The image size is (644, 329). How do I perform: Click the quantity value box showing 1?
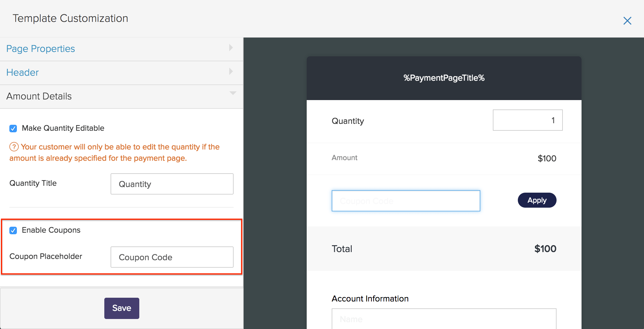point(528,120)
